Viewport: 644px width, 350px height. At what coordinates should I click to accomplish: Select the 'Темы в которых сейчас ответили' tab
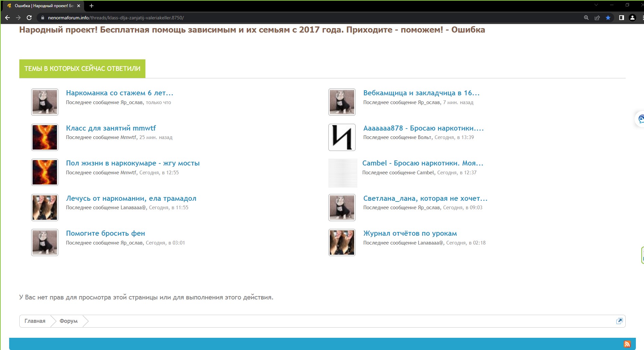[82, 69]
